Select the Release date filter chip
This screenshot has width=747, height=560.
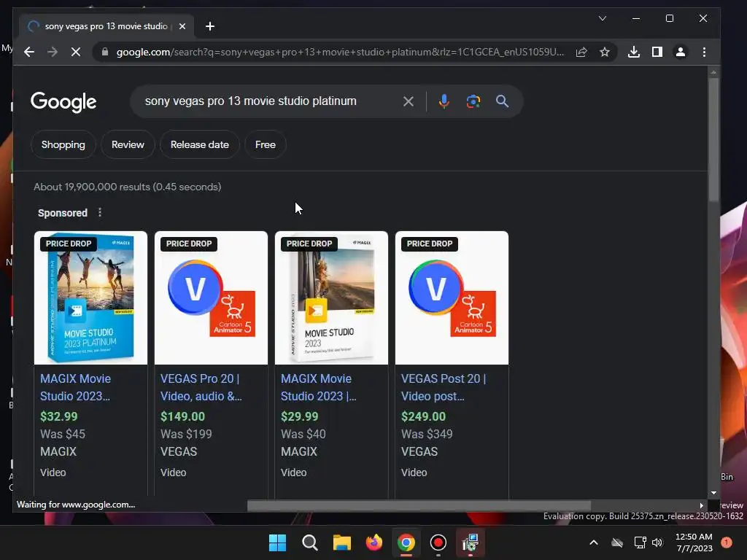[x=200, y=144]
